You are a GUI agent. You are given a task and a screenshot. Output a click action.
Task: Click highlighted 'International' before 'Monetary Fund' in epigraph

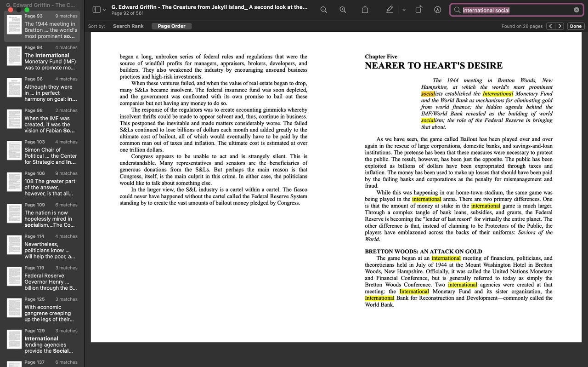498,93
